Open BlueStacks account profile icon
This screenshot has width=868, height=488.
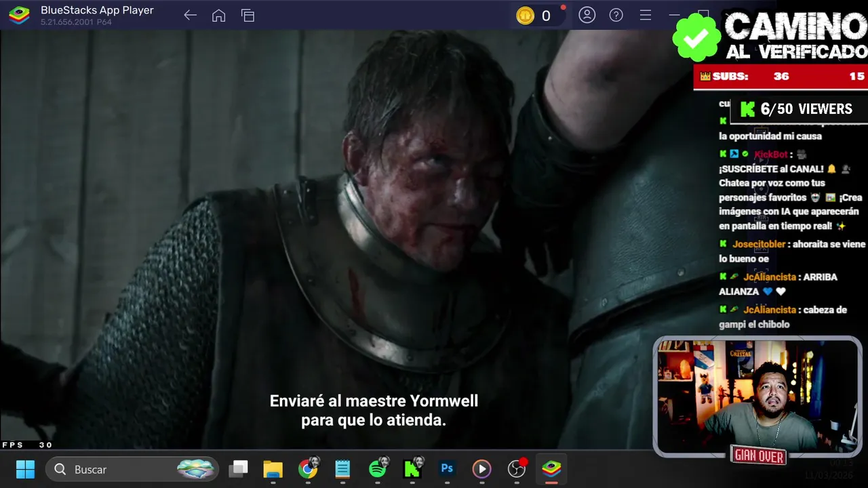pyautogui.click(x=587, y=15)
